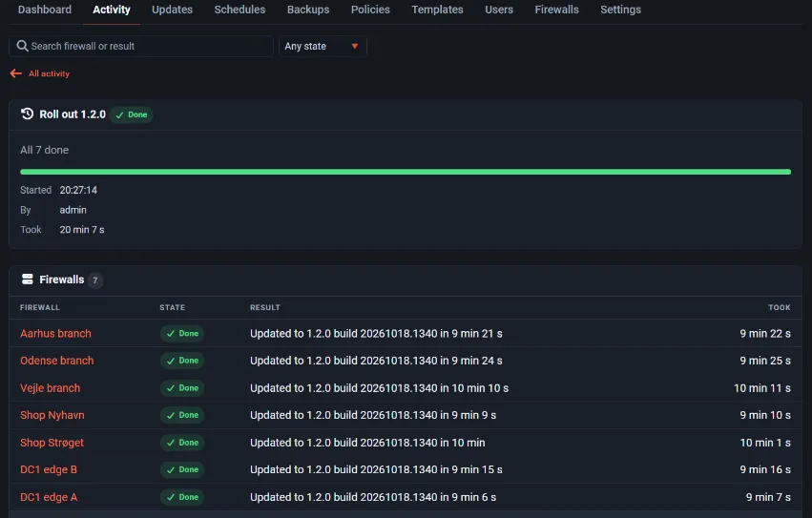The width and height of the screenshot is (812, 518).
Task: Click the back arrow icon beside All activity
Action: (x=16, y=73)
